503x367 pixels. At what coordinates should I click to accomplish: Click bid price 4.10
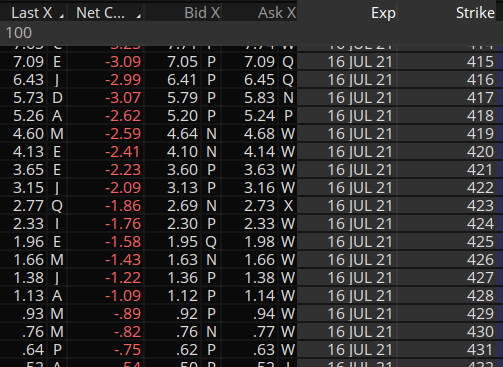pyautogui.click(x=182, y=152)
